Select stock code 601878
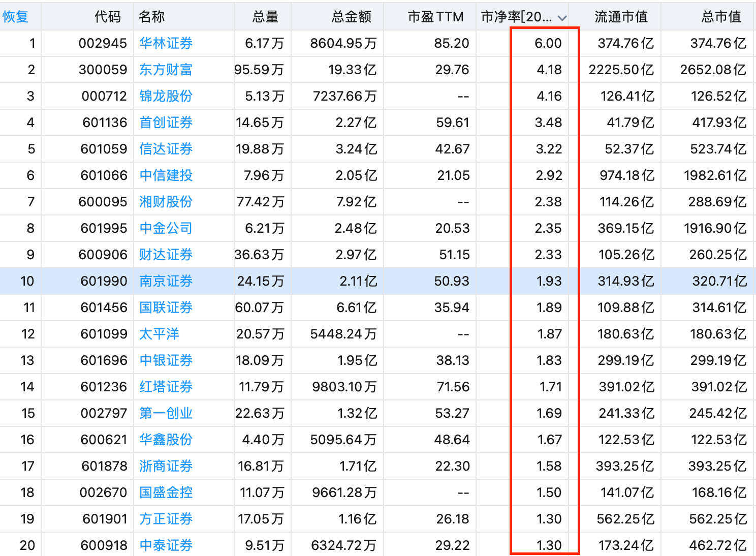The image size is (756, 556). coord(104,466)
